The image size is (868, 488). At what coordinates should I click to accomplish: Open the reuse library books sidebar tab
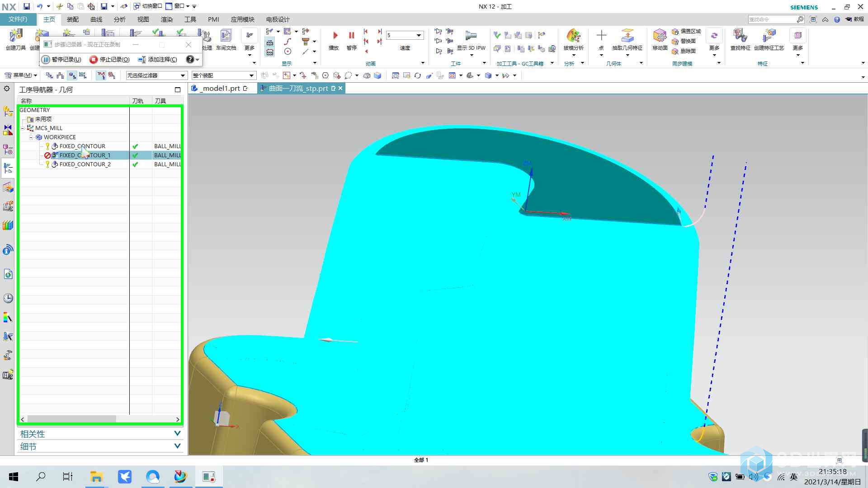[x=8, y=225]
